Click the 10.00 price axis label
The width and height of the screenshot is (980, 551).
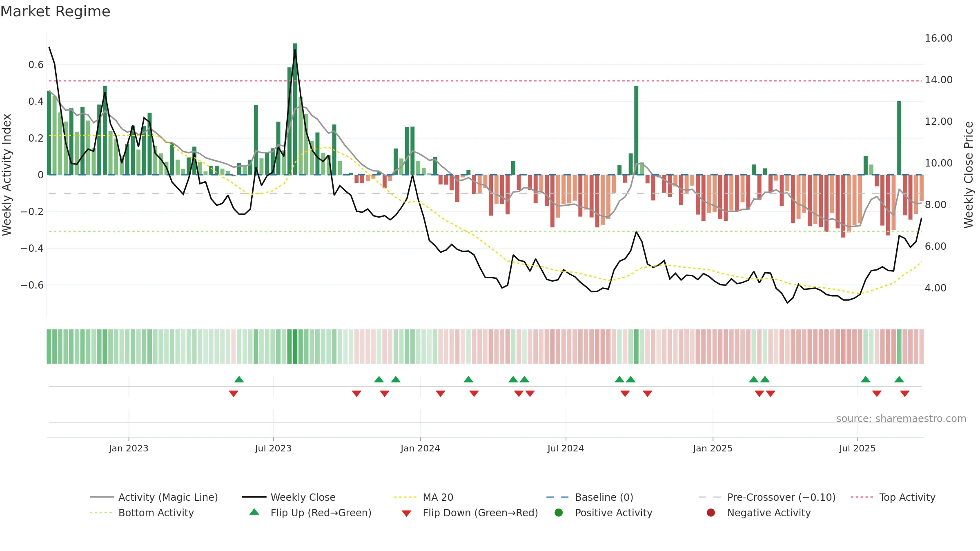[x=939, y=163]
